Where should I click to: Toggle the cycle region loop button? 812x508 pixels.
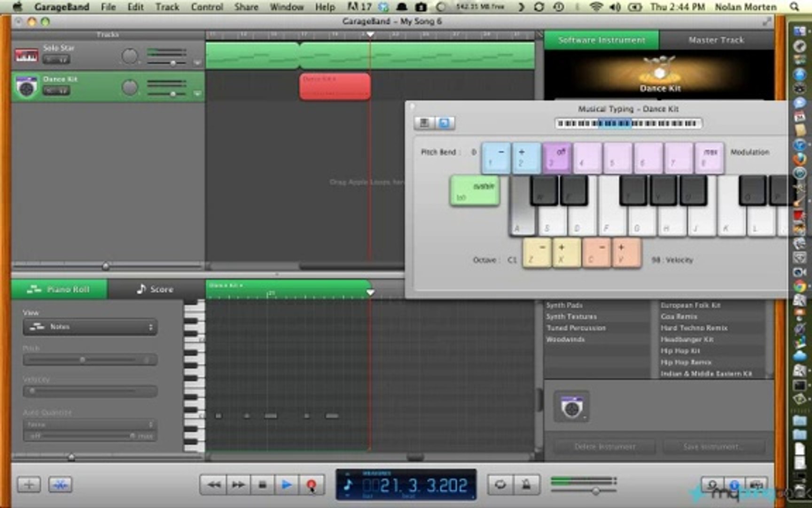click(500, 484)
